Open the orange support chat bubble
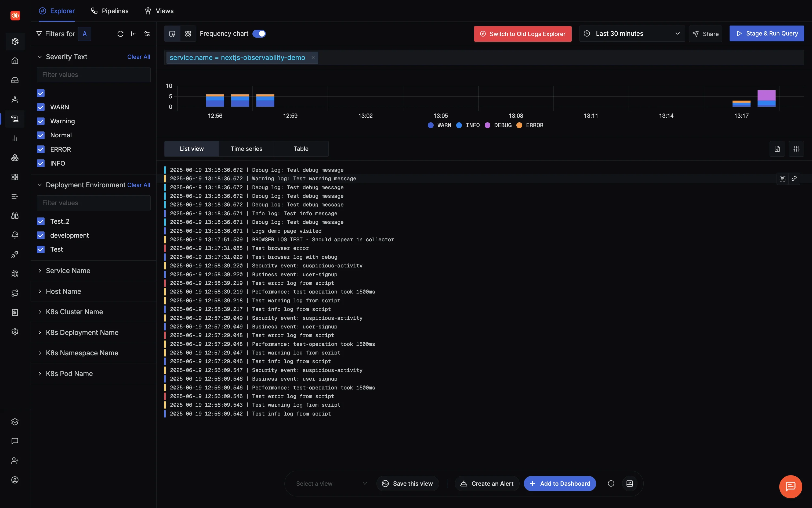 pos(791,486)
